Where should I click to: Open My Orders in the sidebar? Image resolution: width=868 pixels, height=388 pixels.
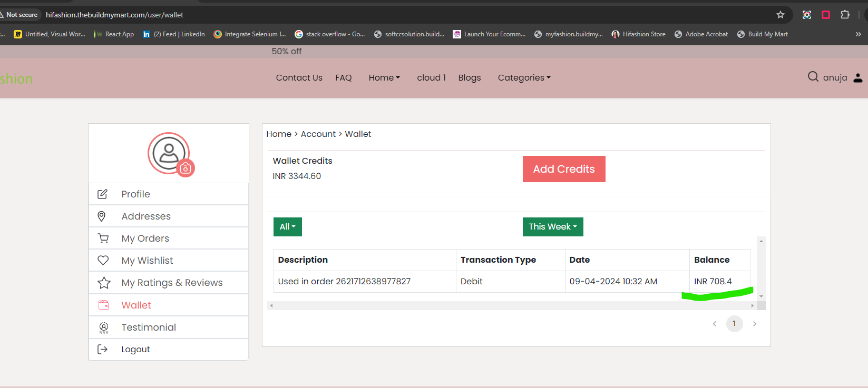[x=169, y=238]
